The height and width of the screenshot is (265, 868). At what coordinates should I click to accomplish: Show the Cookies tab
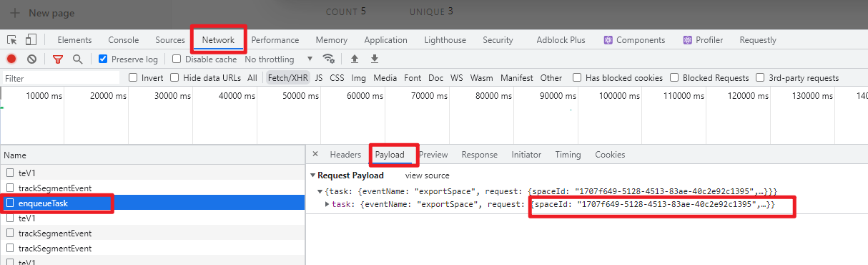(x=610, y=155)
